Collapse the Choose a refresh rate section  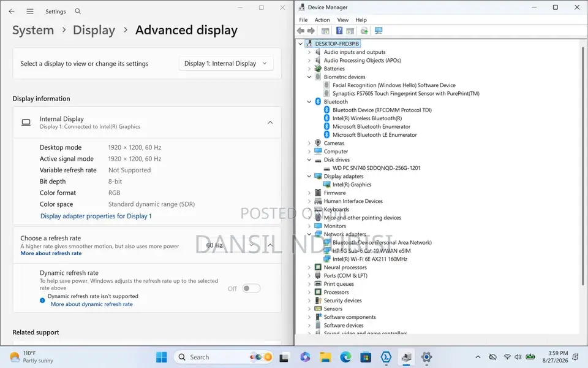[x=270, y=245]
